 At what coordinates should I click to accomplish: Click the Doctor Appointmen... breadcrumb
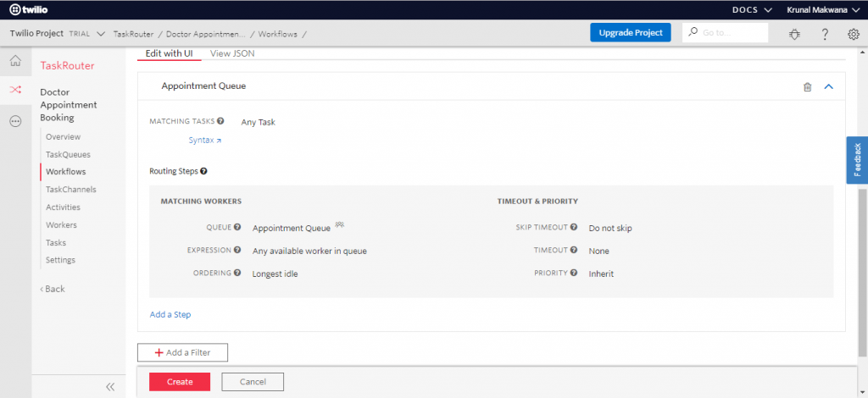click(205, 34)
